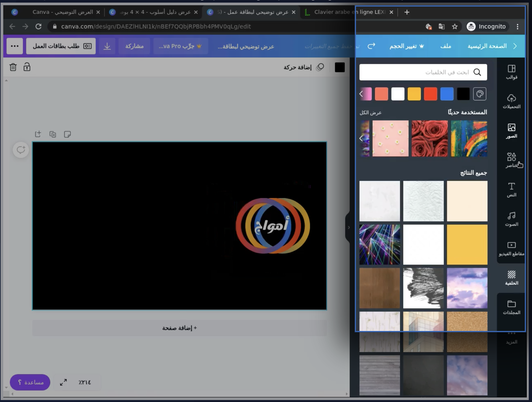
Task: Choose the red roses background thumbnail
Action: pos(430,138)
